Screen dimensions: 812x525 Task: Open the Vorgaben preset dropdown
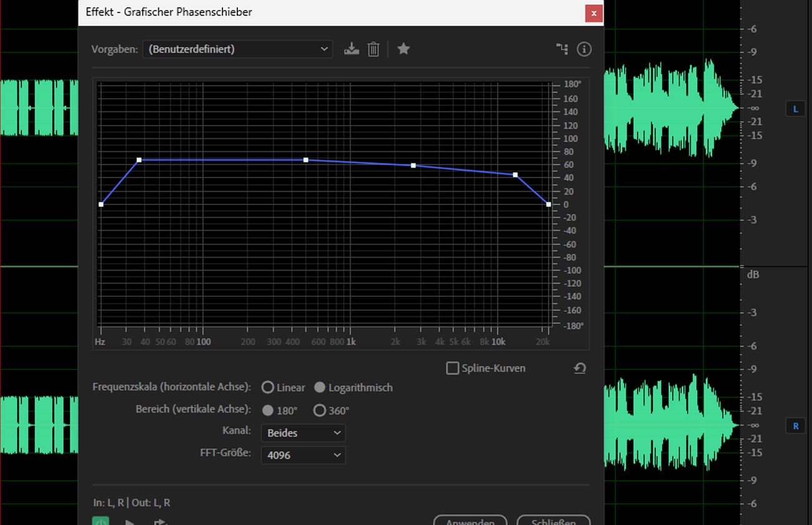tap(237, 49)
